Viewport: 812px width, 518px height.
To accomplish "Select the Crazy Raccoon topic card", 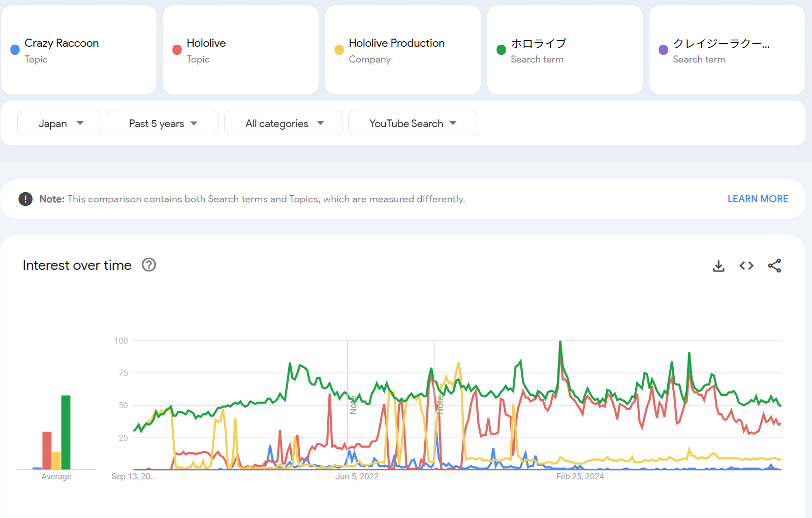I will tap(79, 50).
